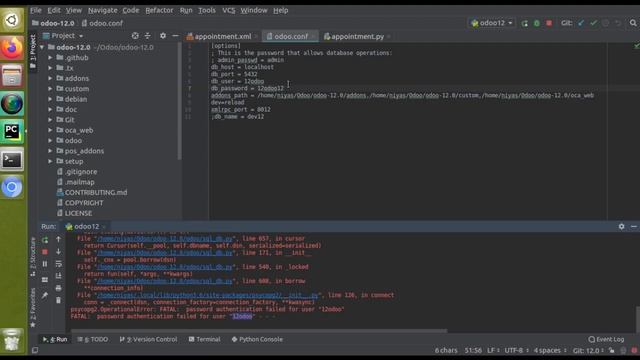This screenshot has width=640, height=360.
Task: Expand the custom folder
Action: pos(50,89)
